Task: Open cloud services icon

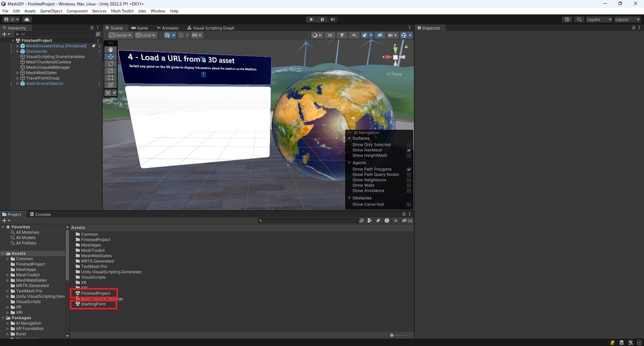Action: tap(27, 19)
